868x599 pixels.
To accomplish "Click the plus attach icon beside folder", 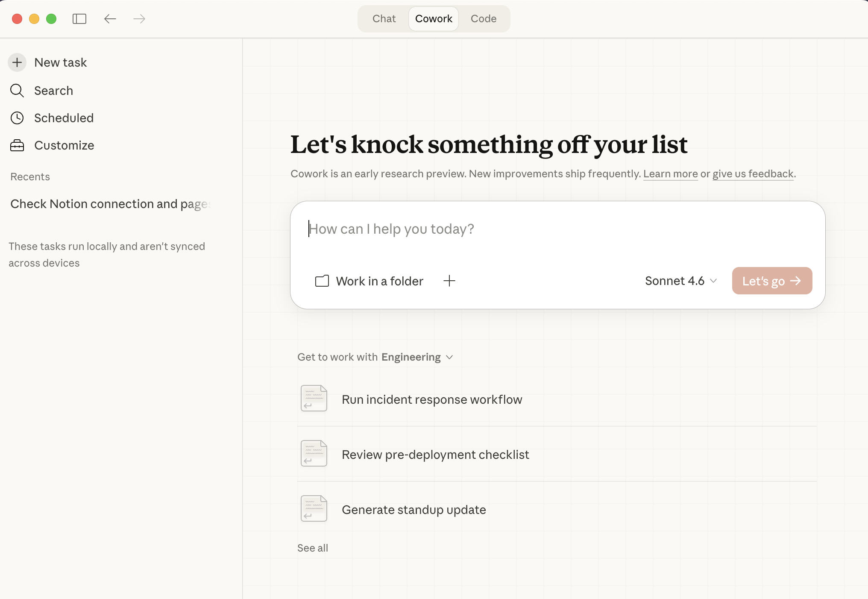I will [449, 281].
